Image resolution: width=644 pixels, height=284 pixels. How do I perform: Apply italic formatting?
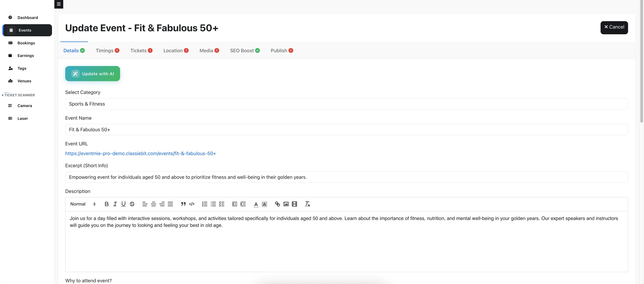[115, 204]
